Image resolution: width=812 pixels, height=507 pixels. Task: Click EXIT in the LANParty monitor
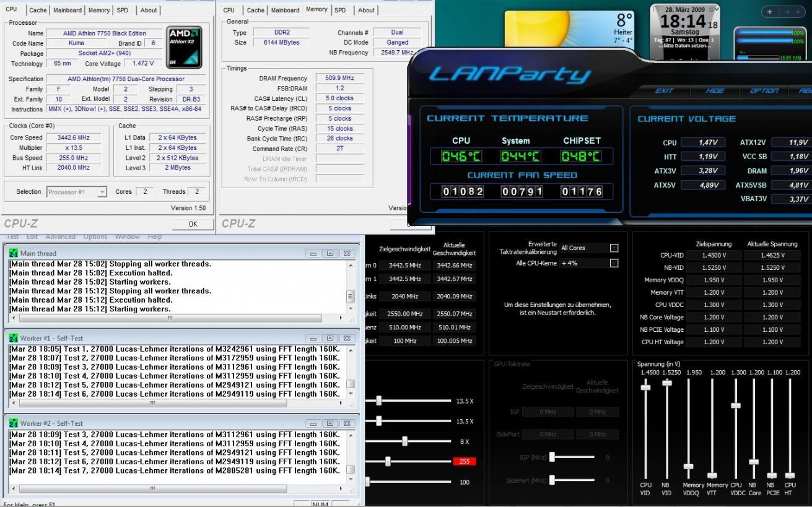[x=664, y=91]
